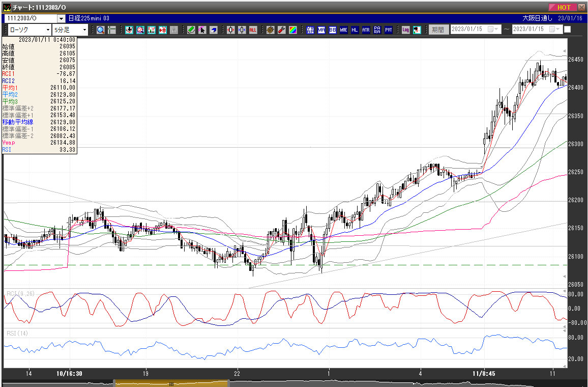The width and height of the screenshot is (588, 387).
Task: Select the crosshair cursor tool
Action: point(112,30)
